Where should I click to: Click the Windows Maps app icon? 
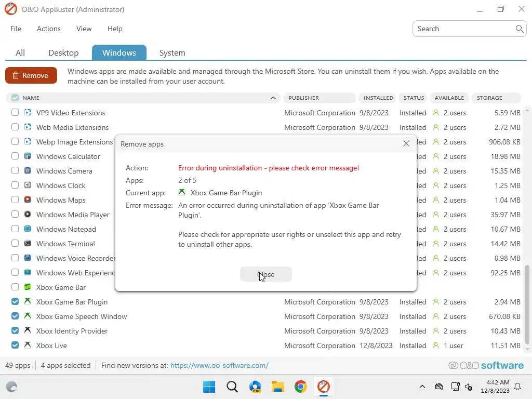(28, 200)
